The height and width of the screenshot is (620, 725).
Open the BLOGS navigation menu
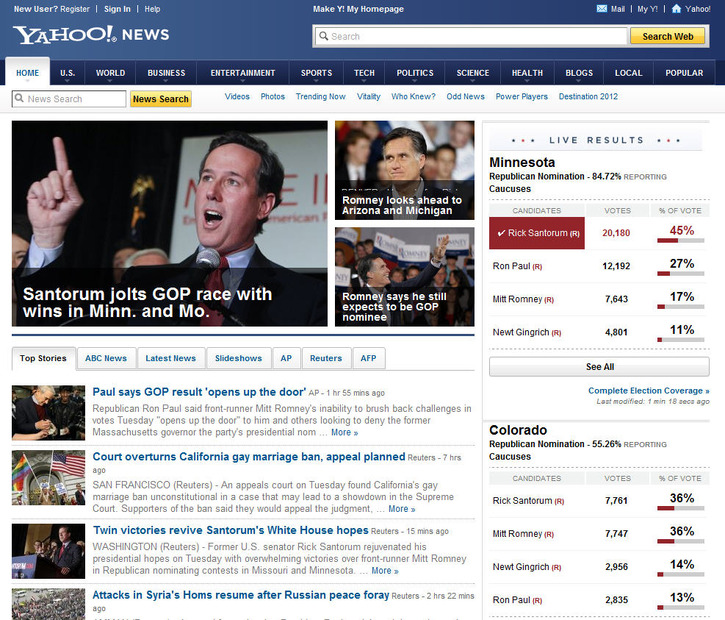pos(579,73)
